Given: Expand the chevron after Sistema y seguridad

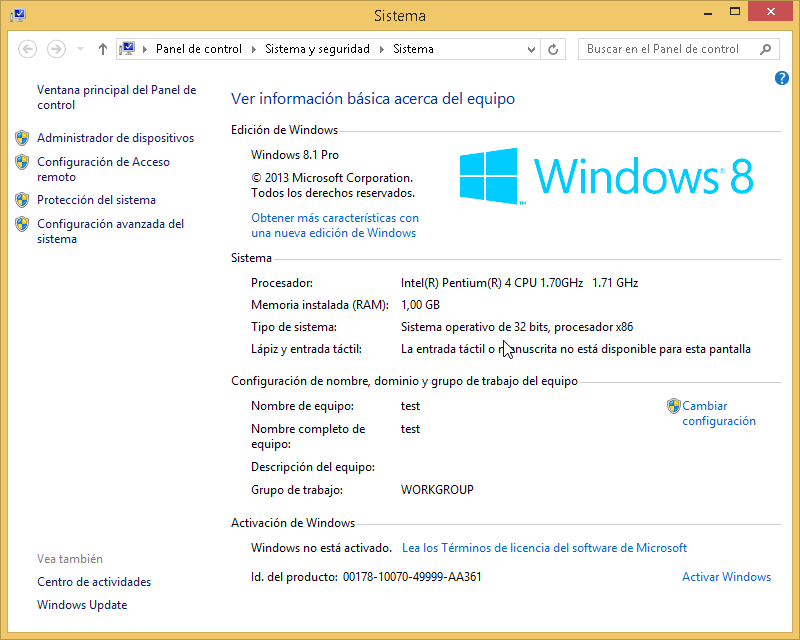Looking at the screenshot, I should pos(382,50).
